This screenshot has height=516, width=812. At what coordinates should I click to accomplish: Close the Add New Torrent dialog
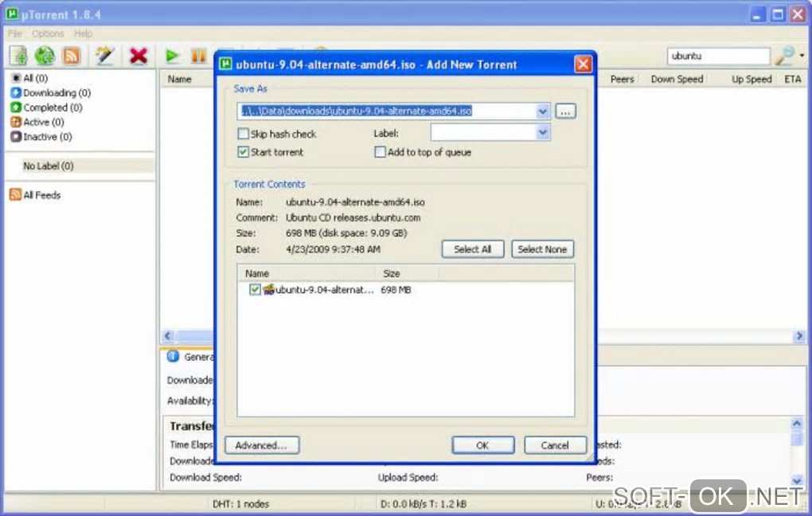pyautogui.click(x=583, y=64)
